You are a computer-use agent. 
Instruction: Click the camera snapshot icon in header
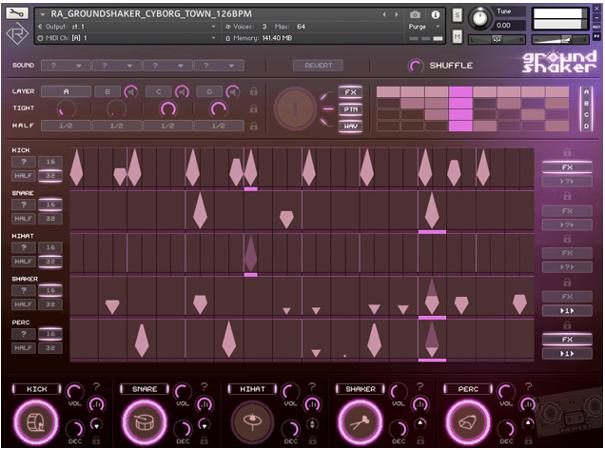point(414,14)
